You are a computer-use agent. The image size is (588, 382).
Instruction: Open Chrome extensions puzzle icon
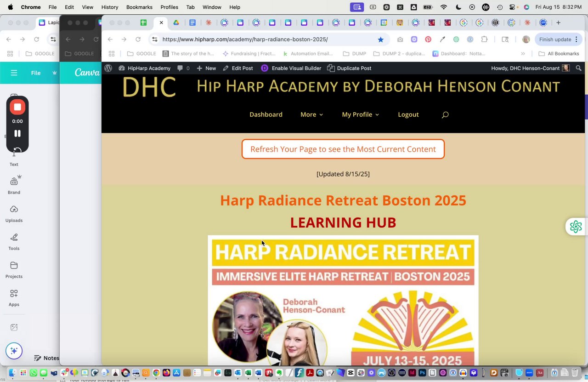484,40
